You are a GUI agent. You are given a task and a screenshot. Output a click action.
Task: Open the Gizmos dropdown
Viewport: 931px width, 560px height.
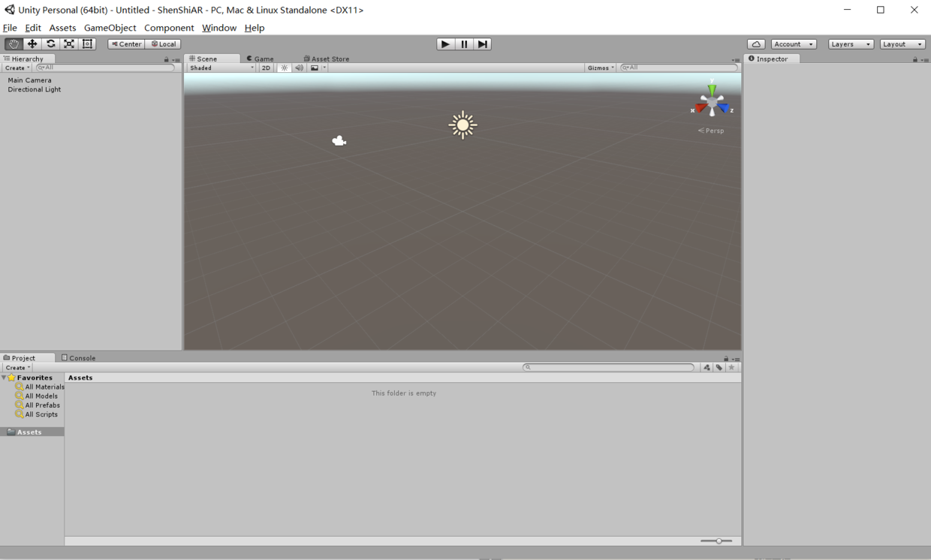pos(601,68)
